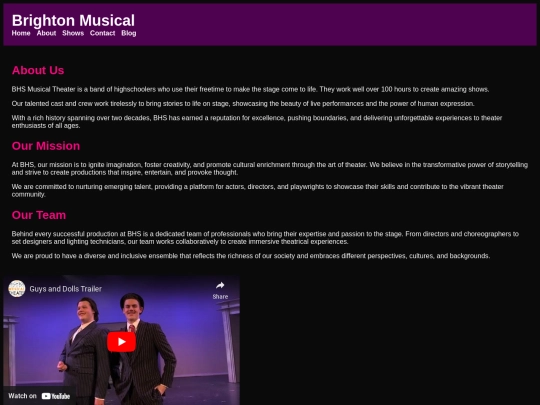Image resolution: width=540 pixels, height=405 pixels.
Task: Click the Share arrow icon on video
Action: coord(220,285)
